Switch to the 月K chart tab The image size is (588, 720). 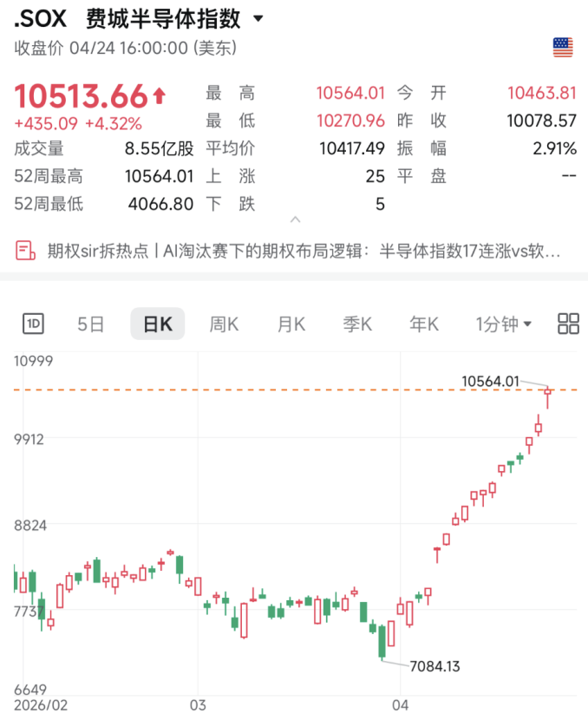(x=291, y=324)
